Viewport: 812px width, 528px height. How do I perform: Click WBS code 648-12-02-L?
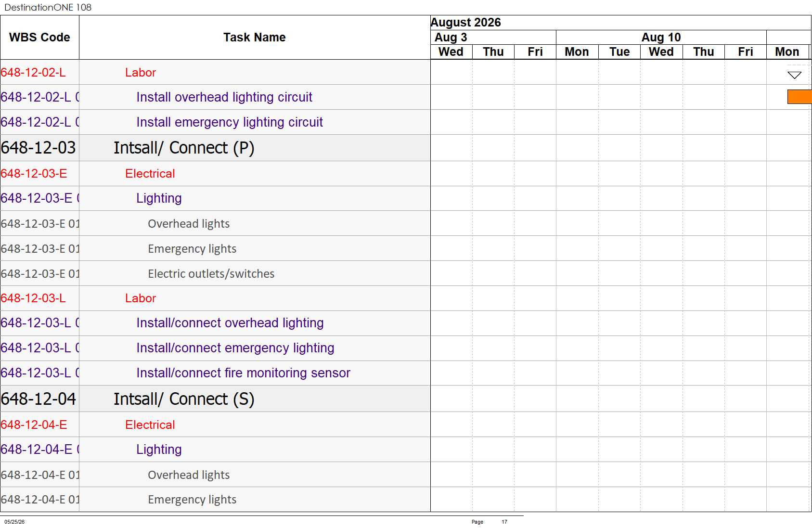click(33, 72)
